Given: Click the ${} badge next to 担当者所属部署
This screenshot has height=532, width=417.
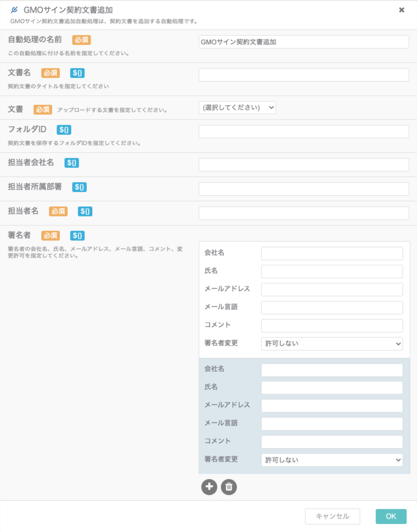Looking at the screenshot, I should tap(79, 187).
